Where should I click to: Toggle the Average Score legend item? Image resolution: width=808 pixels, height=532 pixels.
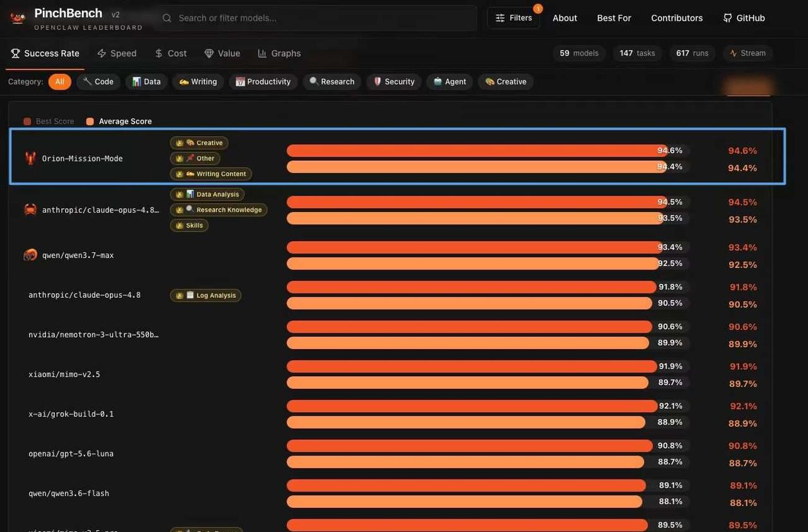(119, 121)
